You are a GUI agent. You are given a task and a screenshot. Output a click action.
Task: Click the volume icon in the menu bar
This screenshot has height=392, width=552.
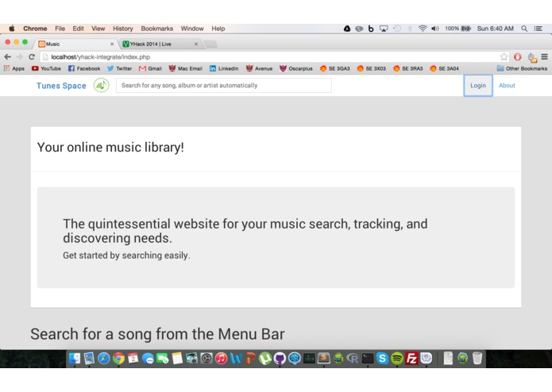click(435, 29)
